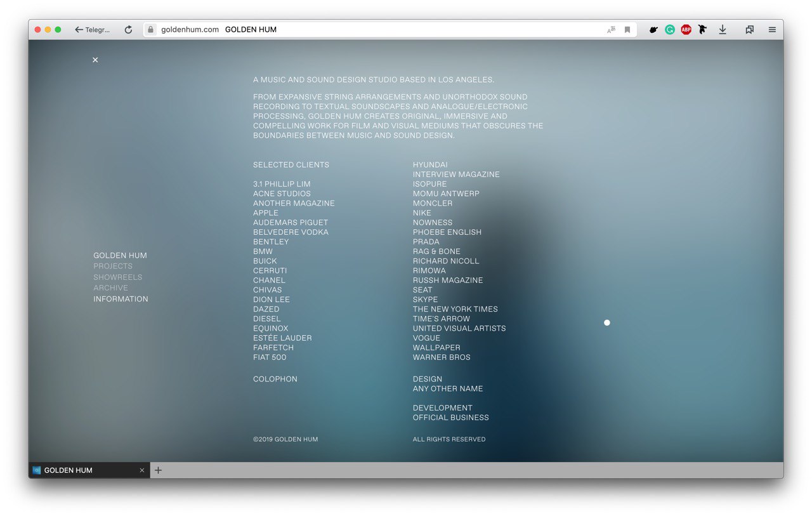The image size is (812, 516).
Task: Click HYUNDAI in the client list
Action: coord(430,165)
